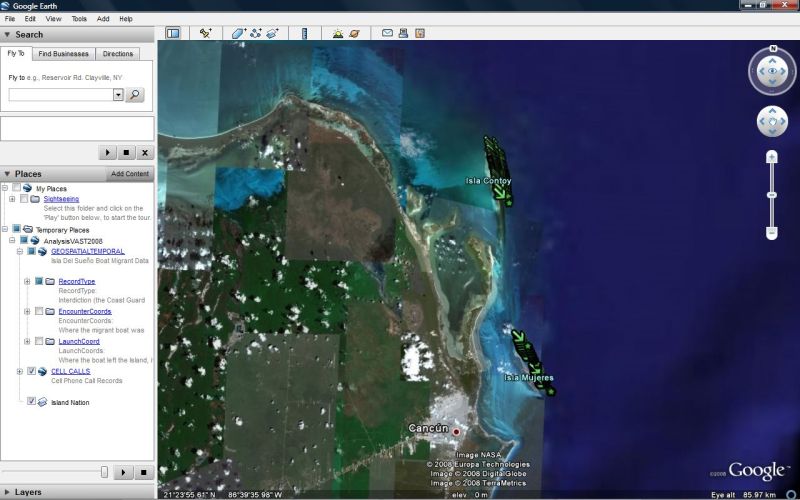
Task: Click the Add Polygon tool icon
Action: [238, 33]
